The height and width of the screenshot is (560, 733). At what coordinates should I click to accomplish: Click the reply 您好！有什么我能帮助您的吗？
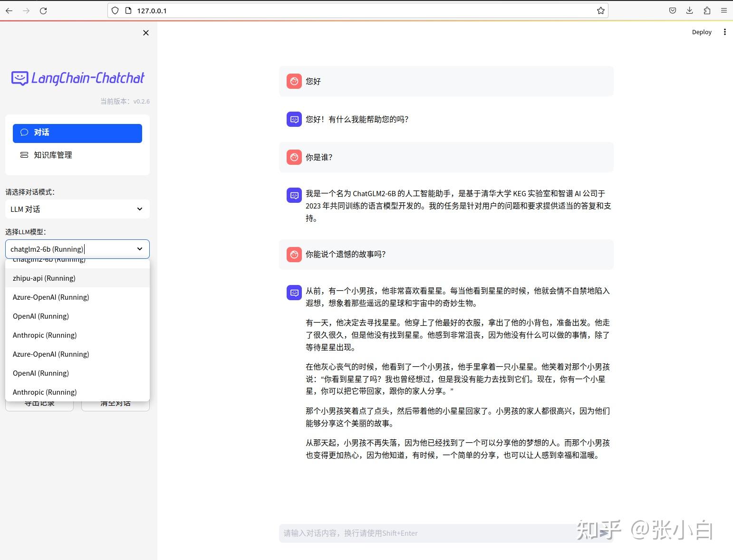point(357,119)
